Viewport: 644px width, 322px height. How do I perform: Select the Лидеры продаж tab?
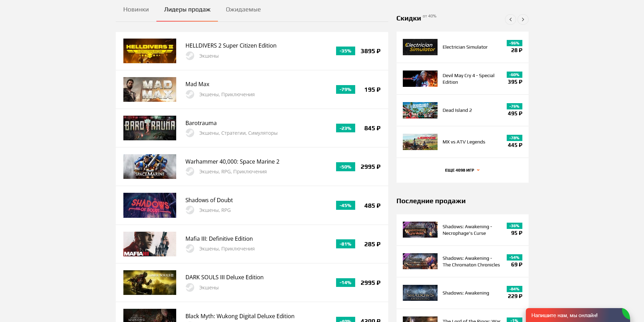click(x=187, y=9)
